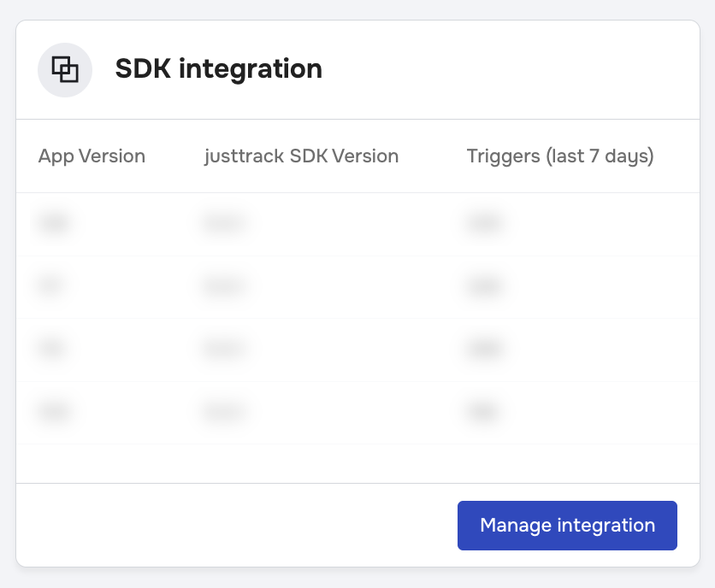Image resolution: width=715 pixels, height=588 pixels.
Task: Click the second row's App Version value
Action: coord(50,286)
